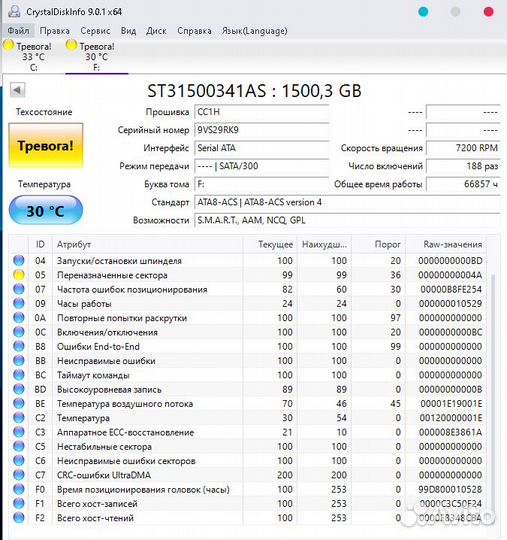
Task: Click the 30 °C temperature indicator
Action: coord(45,210)
